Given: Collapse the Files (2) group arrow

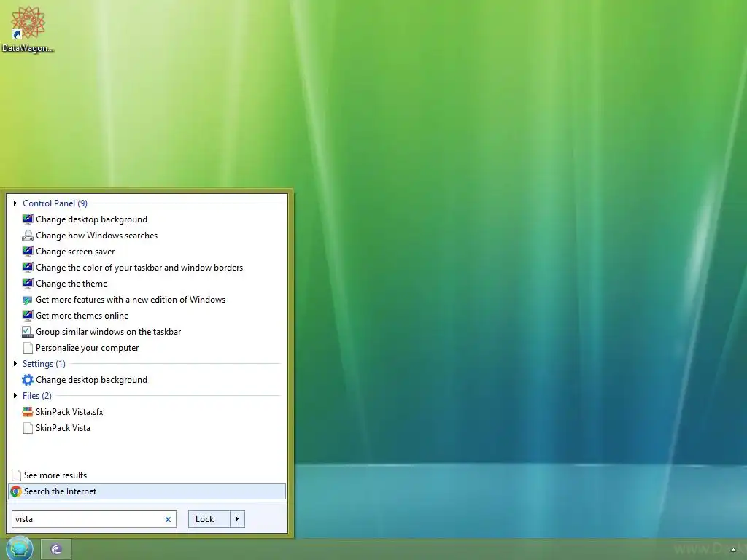Looking at the screenshot, I should coord(15,396).
